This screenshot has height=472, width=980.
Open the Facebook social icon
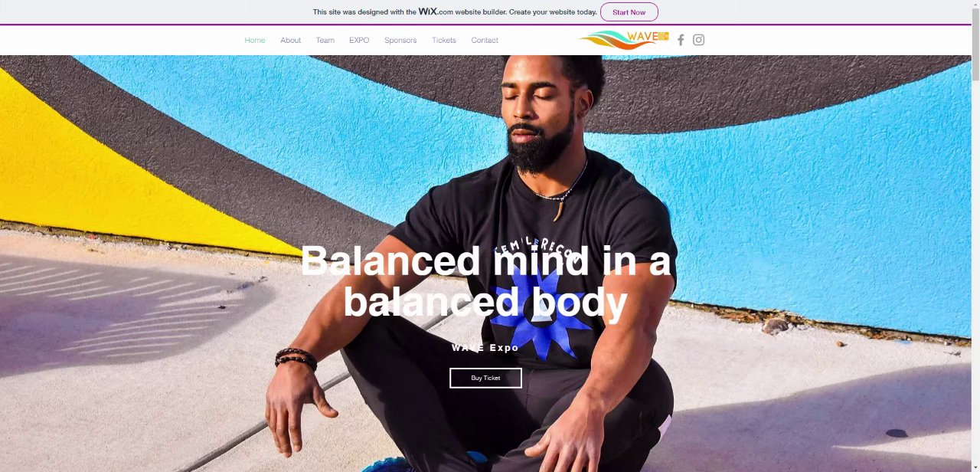[x=681, y=40]
